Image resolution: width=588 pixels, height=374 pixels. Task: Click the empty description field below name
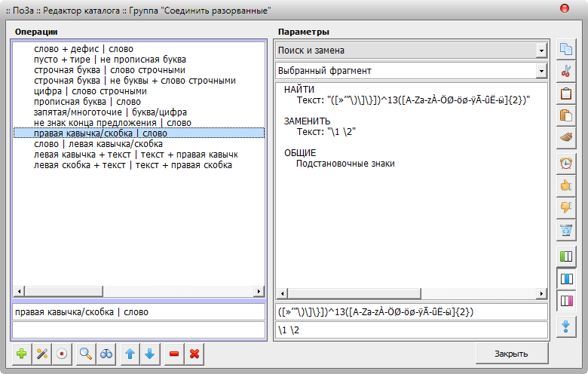tap(139, 330)
